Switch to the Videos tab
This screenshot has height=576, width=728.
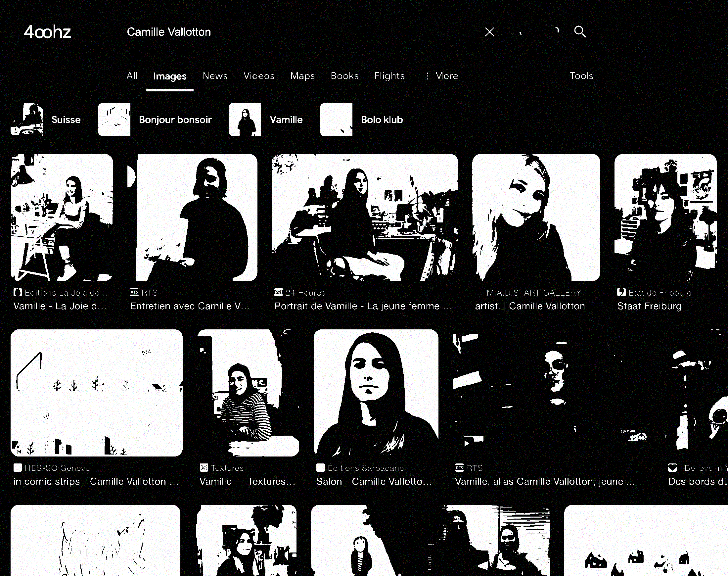259,76
